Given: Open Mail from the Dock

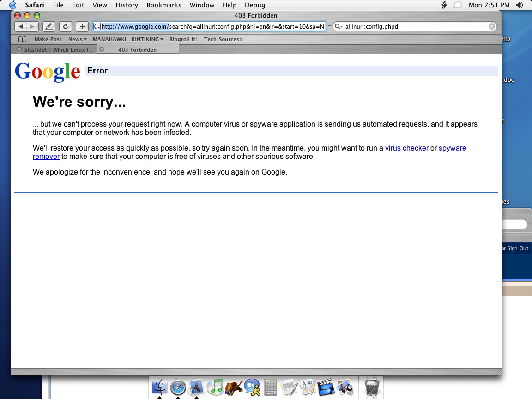Looking at the screenshot, I should coord(196,387).
